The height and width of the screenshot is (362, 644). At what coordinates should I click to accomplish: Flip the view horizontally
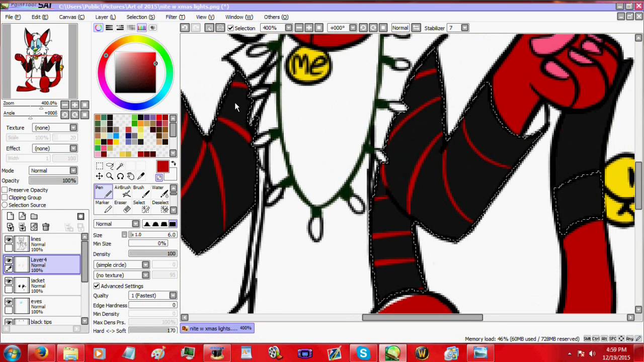pos(417,28)
